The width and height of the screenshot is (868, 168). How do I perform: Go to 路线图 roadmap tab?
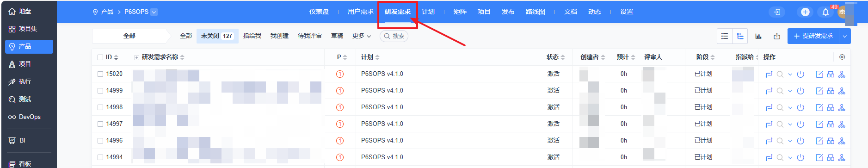coord(536,12)
